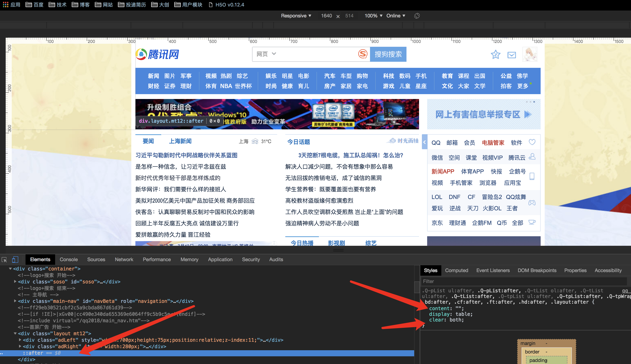Switch to the Sources tab
Screen dimensions: 631x364
point(96,260)
